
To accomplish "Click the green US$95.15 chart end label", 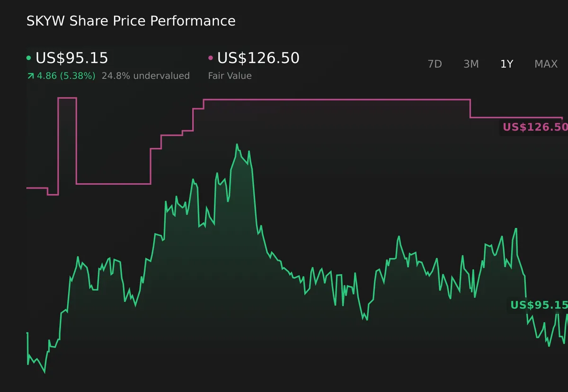I will point(538,305).
